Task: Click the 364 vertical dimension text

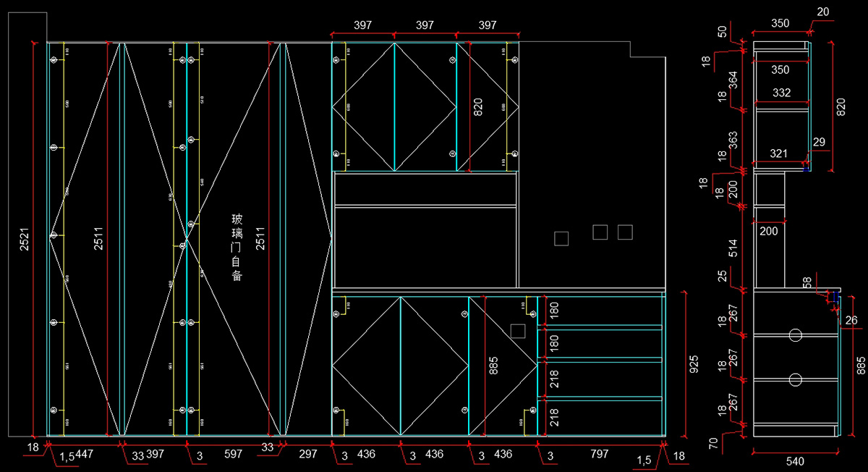Action: (x=733, y=80)
